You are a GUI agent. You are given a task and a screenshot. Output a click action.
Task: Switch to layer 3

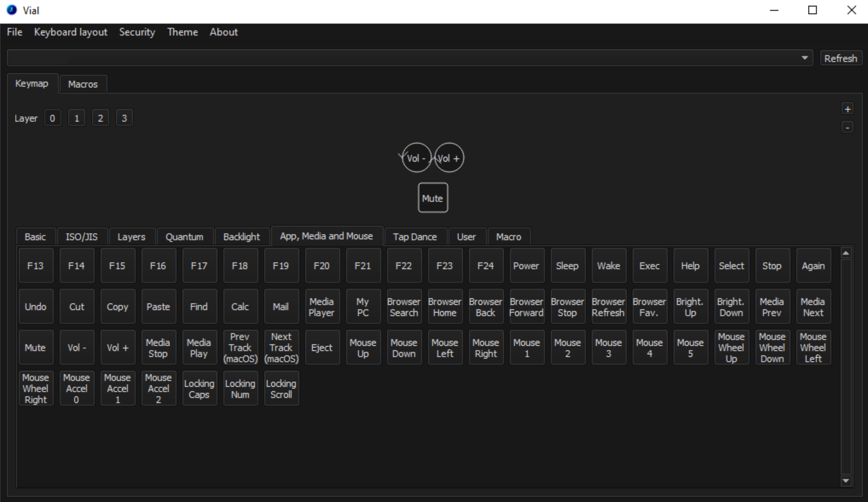[x=124, y=118]
